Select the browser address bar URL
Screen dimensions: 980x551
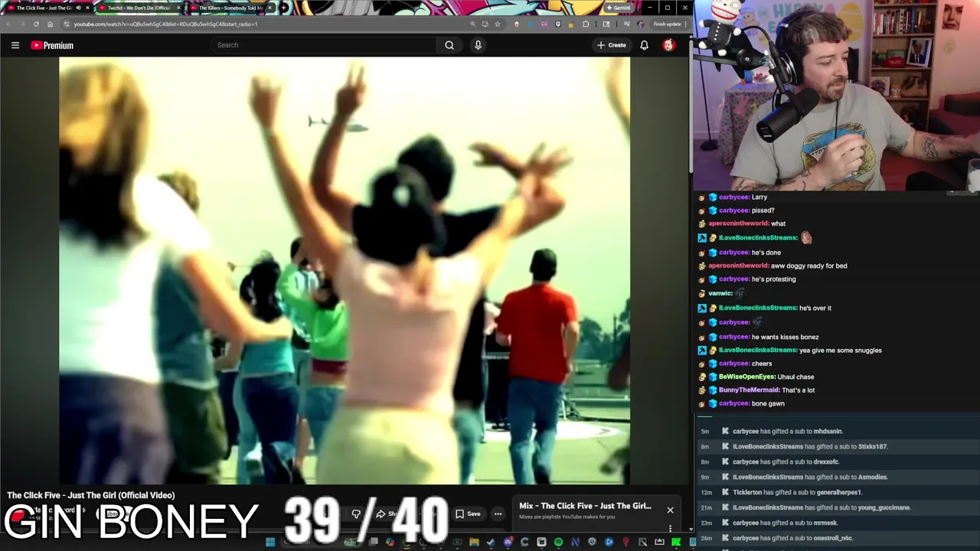165,24
